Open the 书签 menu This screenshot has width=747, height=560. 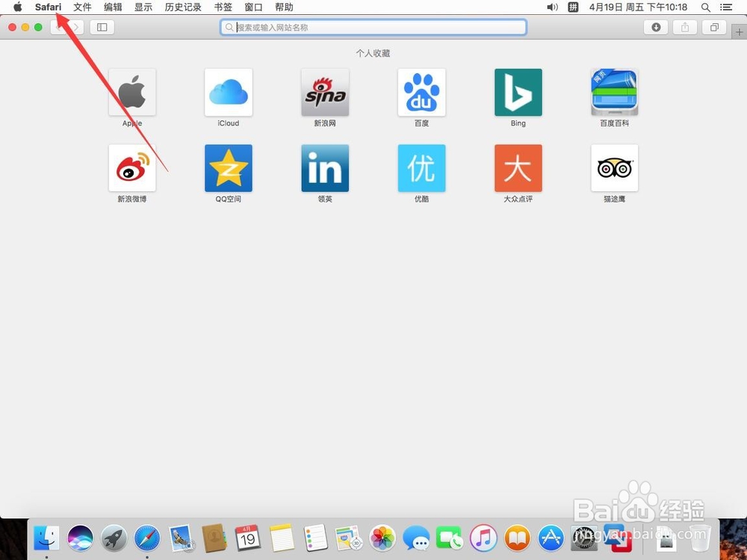pos(223,7)
